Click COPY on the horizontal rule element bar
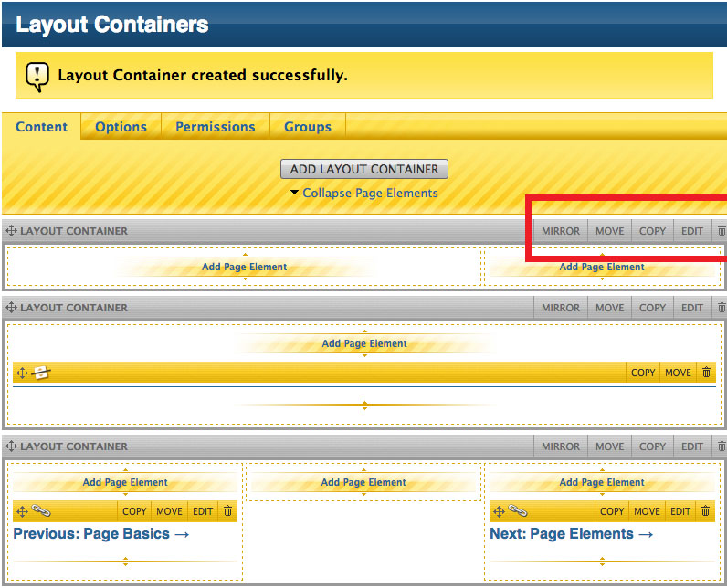The height and width of the screenshot is (588, 727). tap(643, 373)
